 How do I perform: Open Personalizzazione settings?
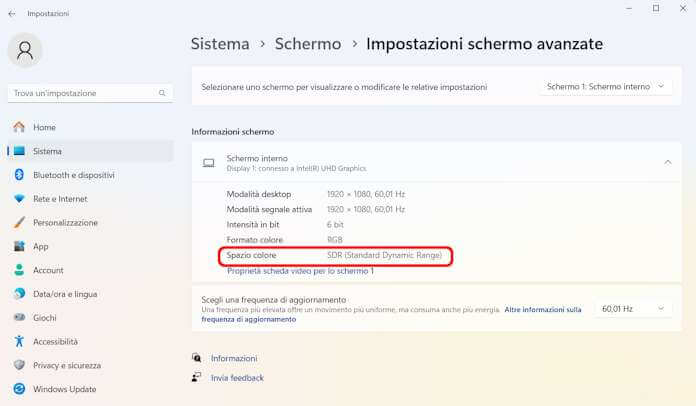point(65,223)
